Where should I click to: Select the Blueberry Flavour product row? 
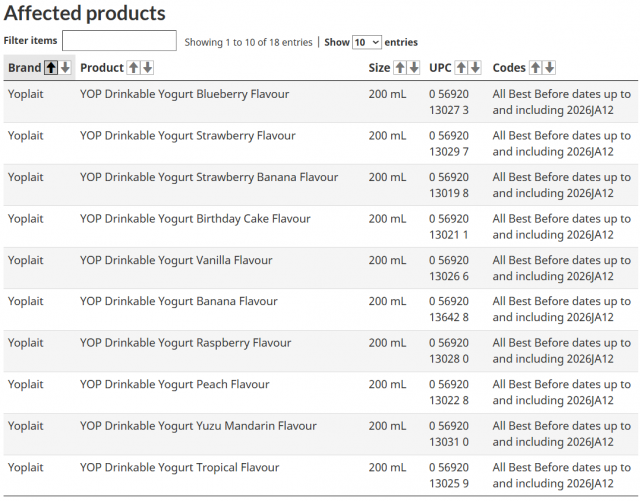(184, 94)
